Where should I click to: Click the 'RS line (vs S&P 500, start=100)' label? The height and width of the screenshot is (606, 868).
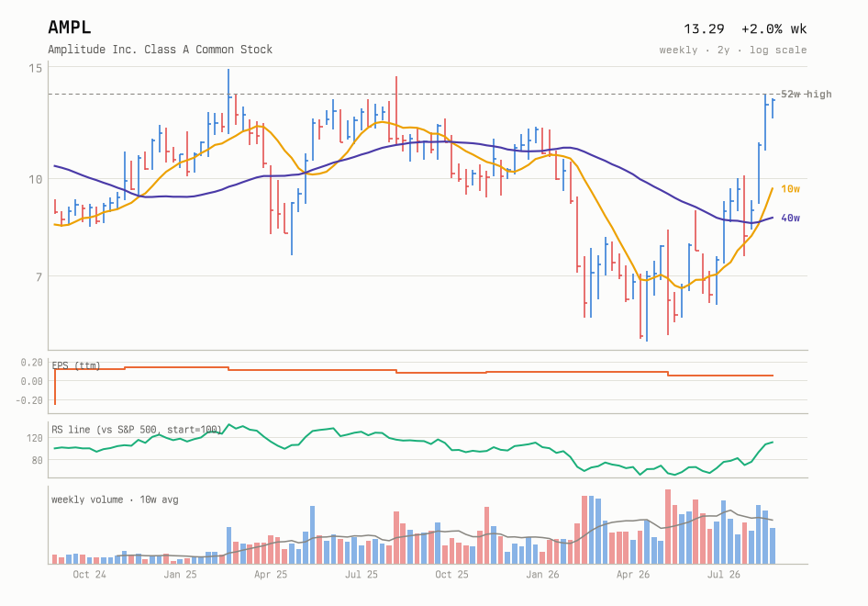(x=137, y=430)
